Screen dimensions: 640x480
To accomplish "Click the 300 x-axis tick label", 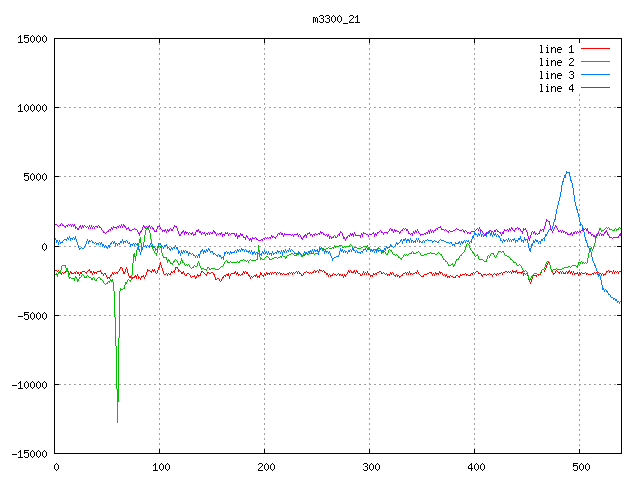I will (370, 467).
